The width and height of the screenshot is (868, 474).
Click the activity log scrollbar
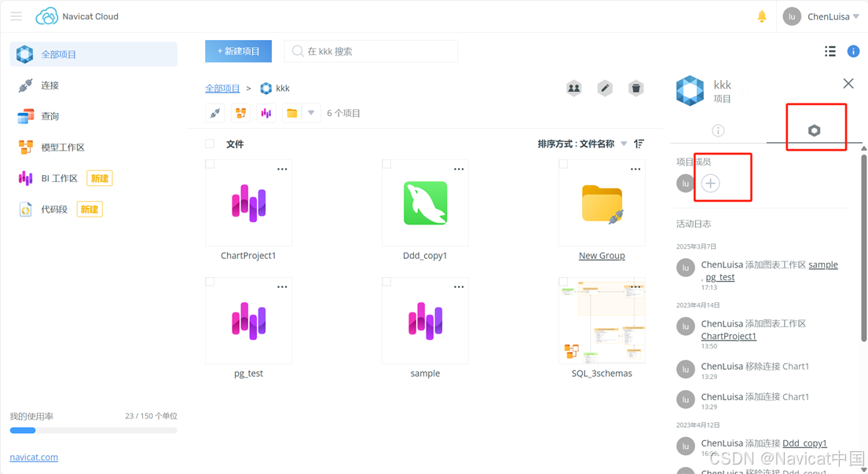coord(863,249)
